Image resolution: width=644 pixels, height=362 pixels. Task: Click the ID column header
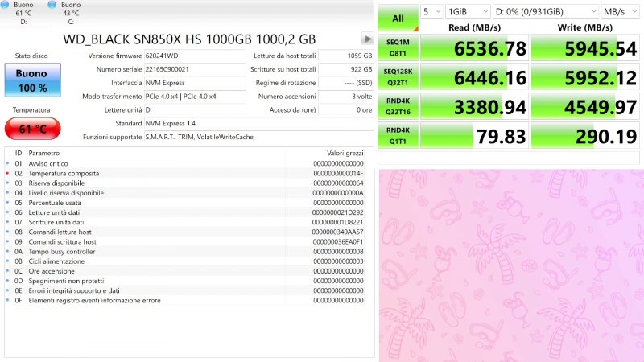tap(19, 153)
